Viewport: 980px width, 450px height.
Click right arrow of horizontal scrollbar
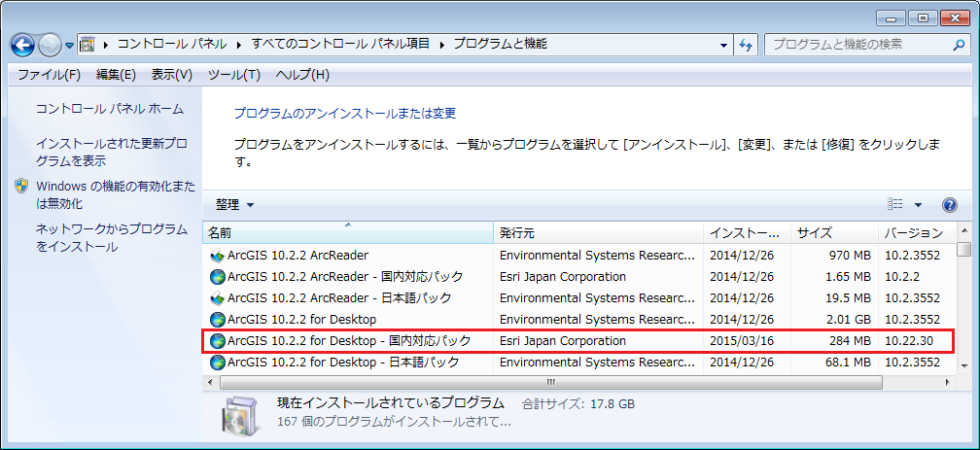(x=949, y=381)
